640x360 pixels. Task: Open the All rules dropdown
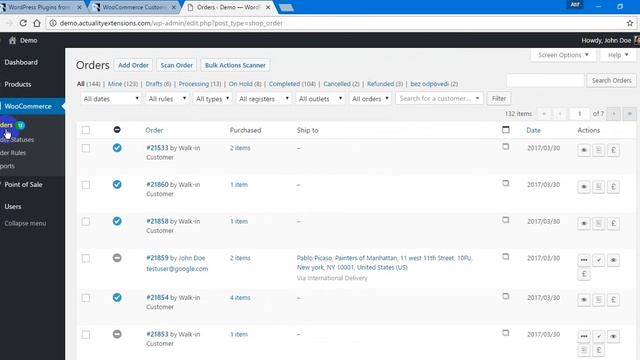coord(167,99)
